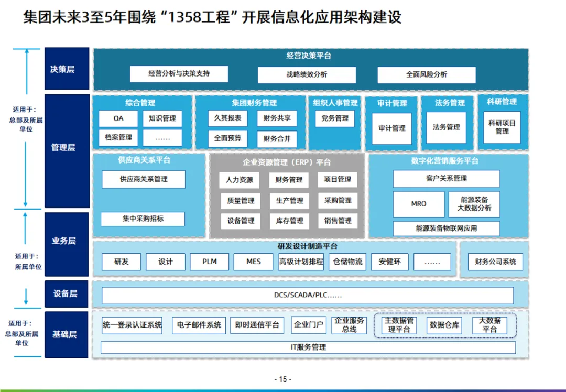This screenshot has width=566, height=392.
Task: Select the OA box
Action: [118, 118]
